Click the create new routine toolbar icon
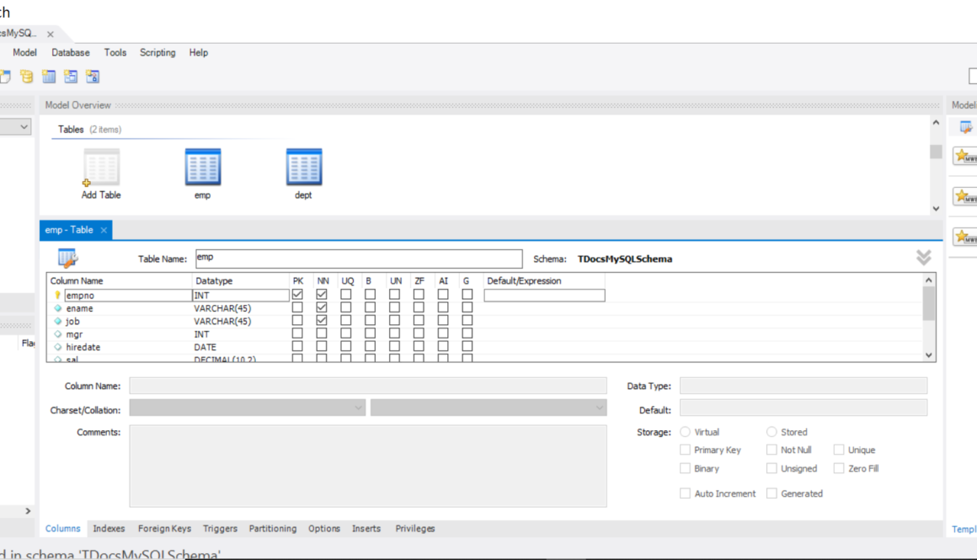Viewport: 977px width, 560px height. point(93,77)
